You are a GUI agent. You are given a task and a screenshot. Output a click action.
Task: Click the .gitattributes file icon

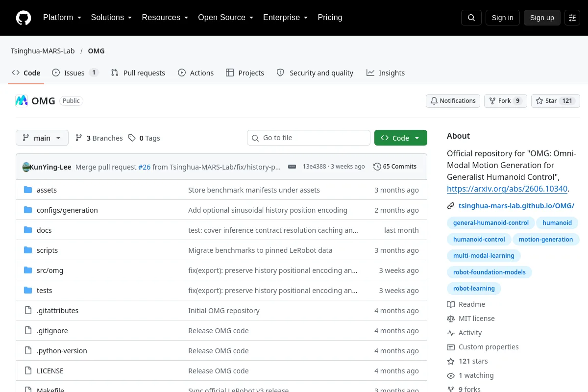[x=28, y=311]
